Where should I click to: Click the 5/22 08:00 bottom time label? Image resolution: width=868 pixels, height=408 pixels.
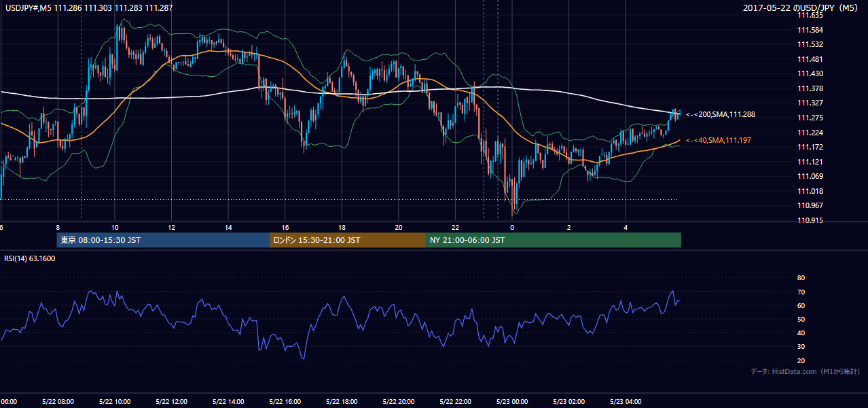click(x=58, y=402)
